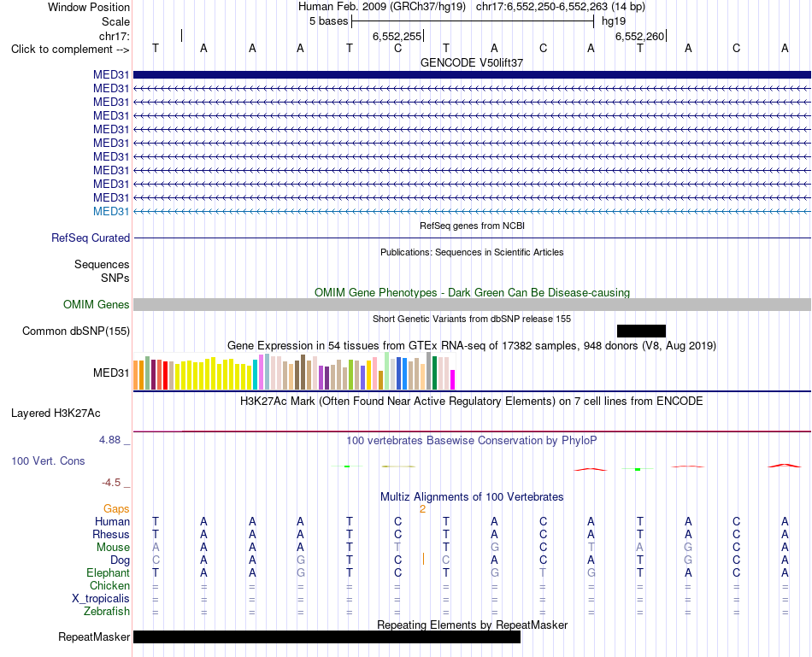Click Human Feb. 2009 (GRCh37/hg19) assembly text
The width and height of the screenshot is (812, 657).
tap(382, 7)
